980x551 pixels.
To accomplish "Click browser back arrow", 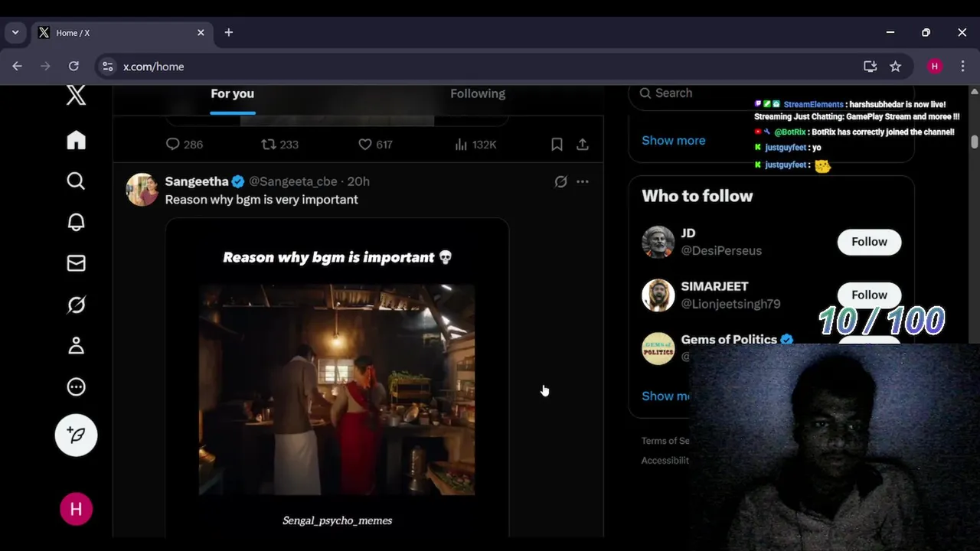I will (17, 67).
